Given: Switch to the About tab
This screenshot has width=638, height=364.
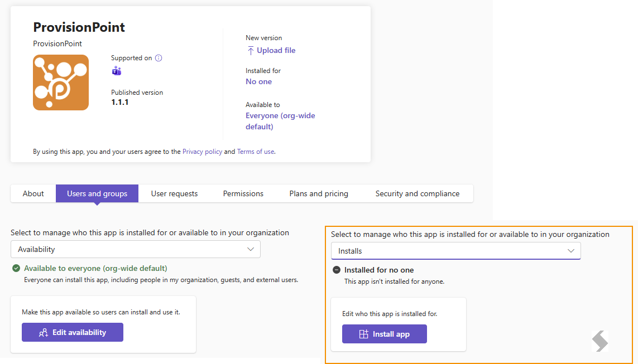Looking at the screenshot, I should tap(33, 194).
